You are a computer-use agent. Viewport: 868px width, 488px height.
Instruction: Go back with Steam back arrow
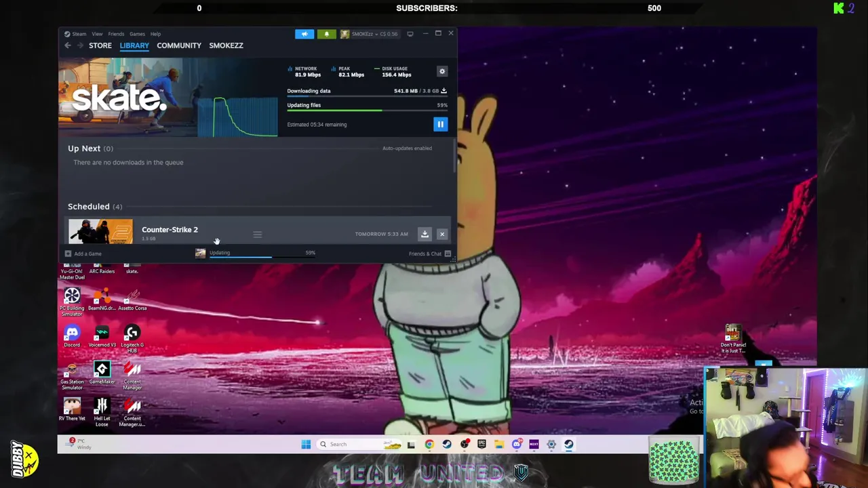68,45
